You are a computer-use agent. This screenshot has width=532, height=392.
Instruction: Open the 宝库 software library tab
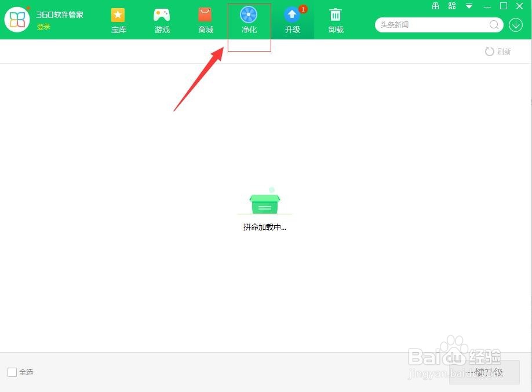[x=118, y=21]
